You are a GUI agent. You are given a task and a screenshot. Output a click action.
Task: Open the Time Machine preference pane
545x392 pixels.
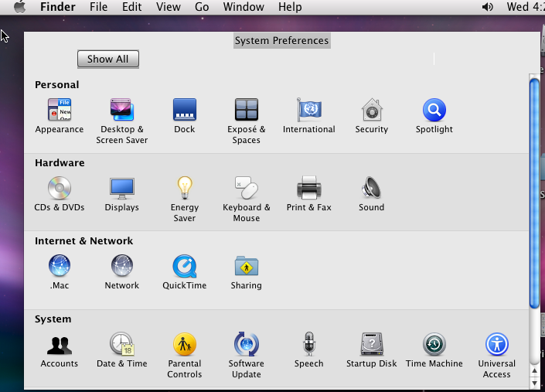coord(434,350)
